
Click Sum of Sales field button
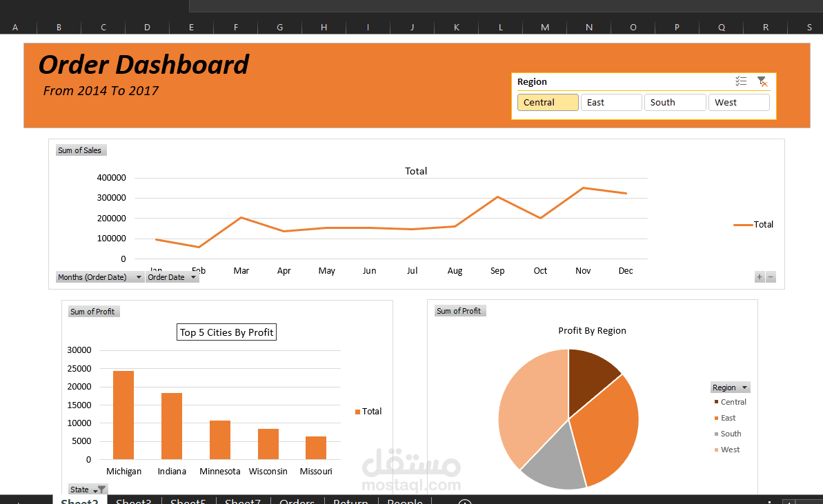[81, 150]
